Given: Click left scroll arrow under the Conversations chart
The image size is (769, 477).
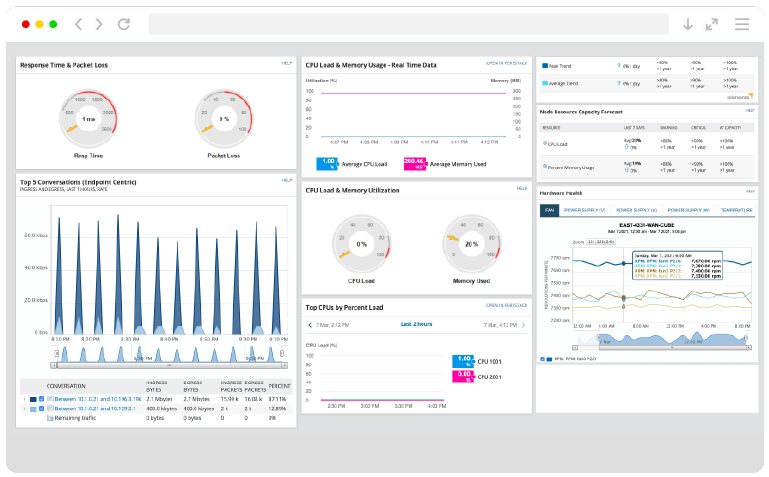Looking at the screenshot, I should (x=53, y=365).
